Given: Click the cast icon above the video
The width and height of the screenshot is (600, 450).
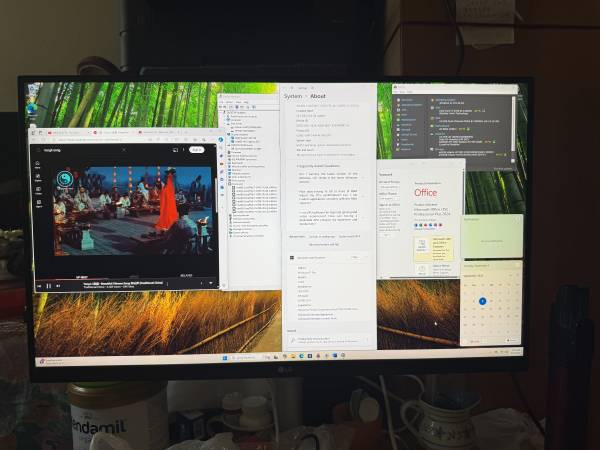Looking at the screenshot, I should click(176, 150).
